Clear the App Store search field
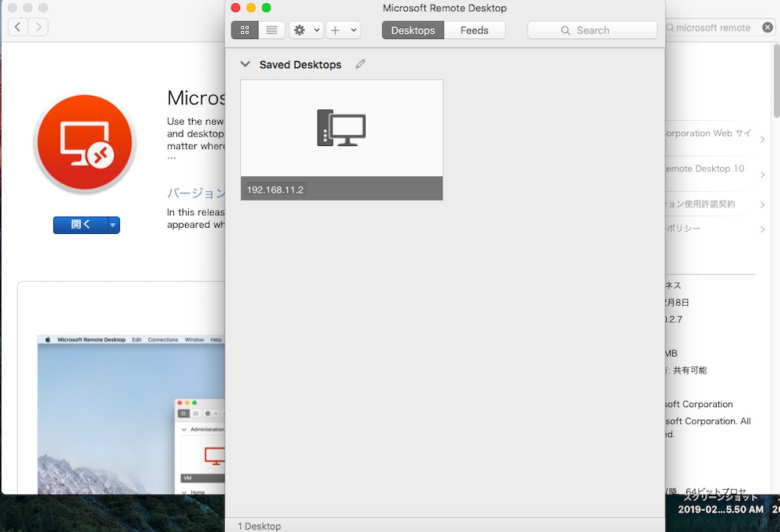The width and height of the screenshot is (780, 532). pyautogui.click(x=768, y=27)
